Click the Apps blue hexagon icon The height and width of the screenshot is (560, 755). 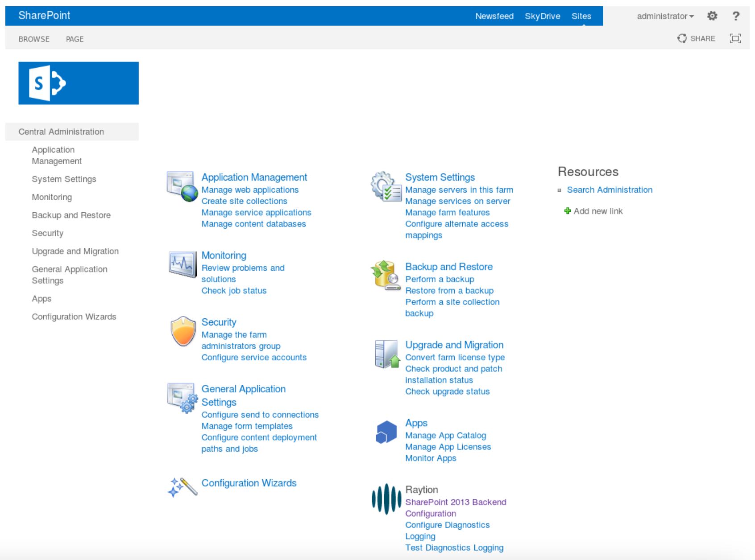(386, 432)
